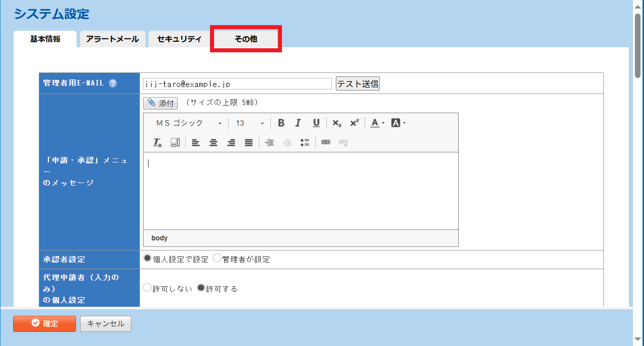
Task: Click the テスト送信 button
Action: (357, 84)
